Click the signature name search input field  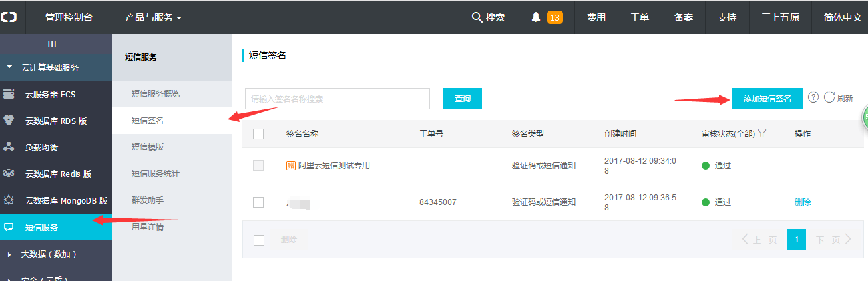tap(337, 99)
